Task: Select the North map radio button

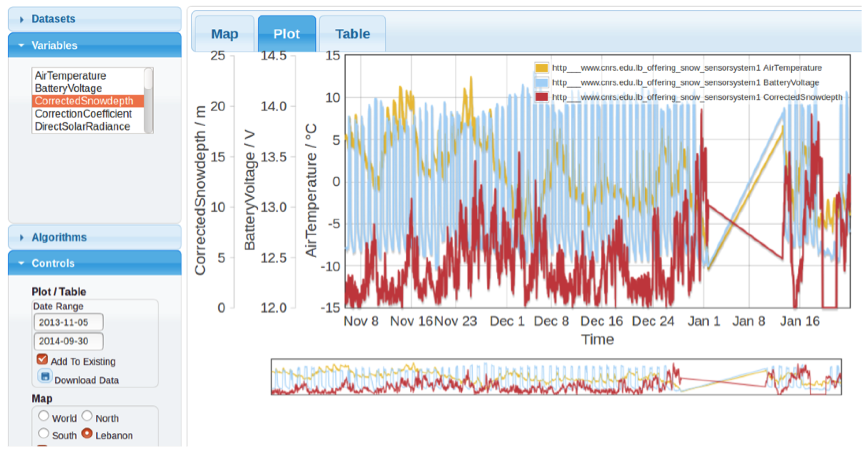Action: click(87, 416)
